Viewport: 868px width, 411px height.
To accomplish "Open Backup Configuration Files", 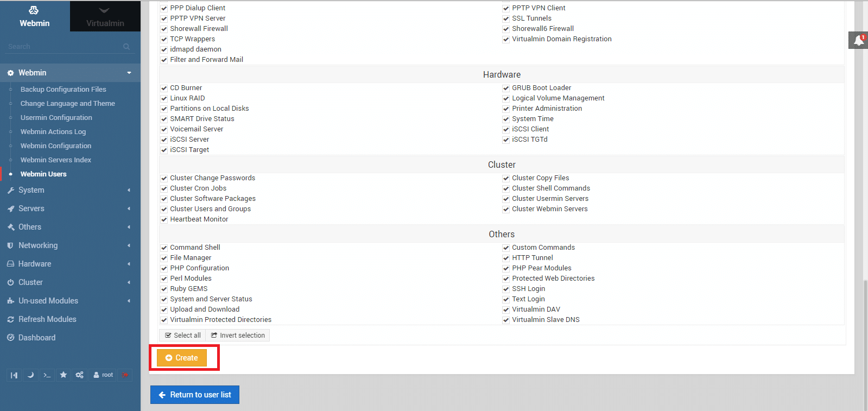I will pos(63,90).
